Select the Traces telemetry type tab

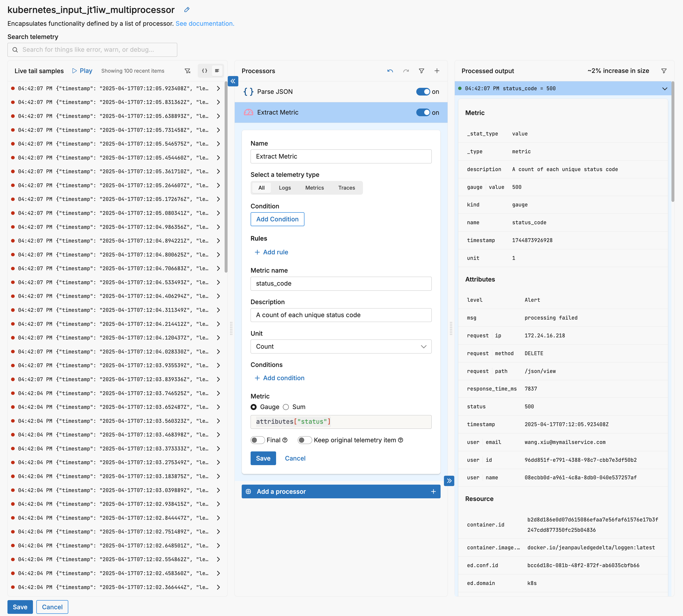coord(346,188)
